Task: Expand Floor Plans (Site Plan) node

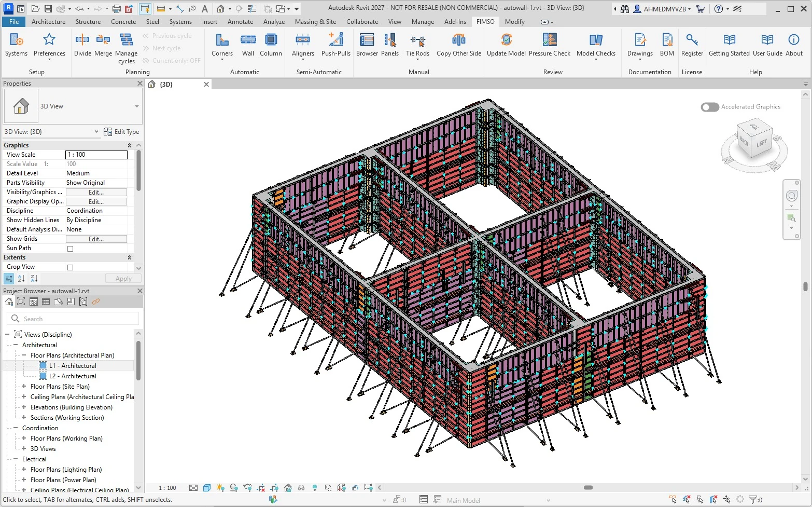Action: coord(24,387)
